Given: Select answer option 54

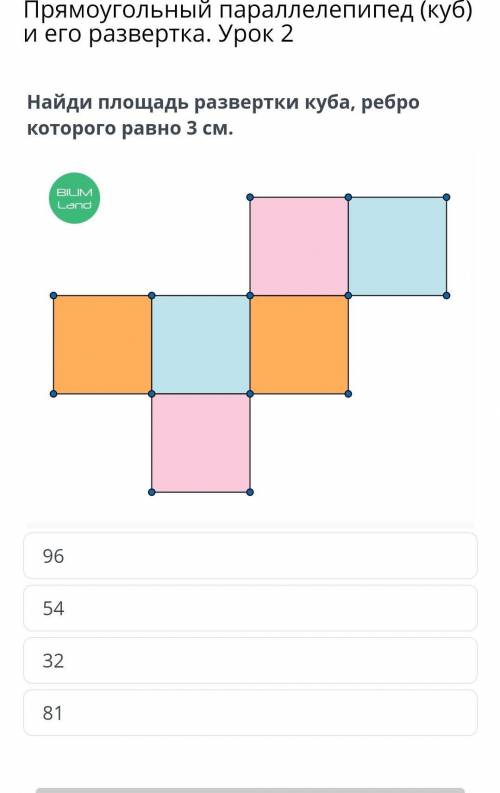Looking at the screenshot, I should [x=250, y=608].
